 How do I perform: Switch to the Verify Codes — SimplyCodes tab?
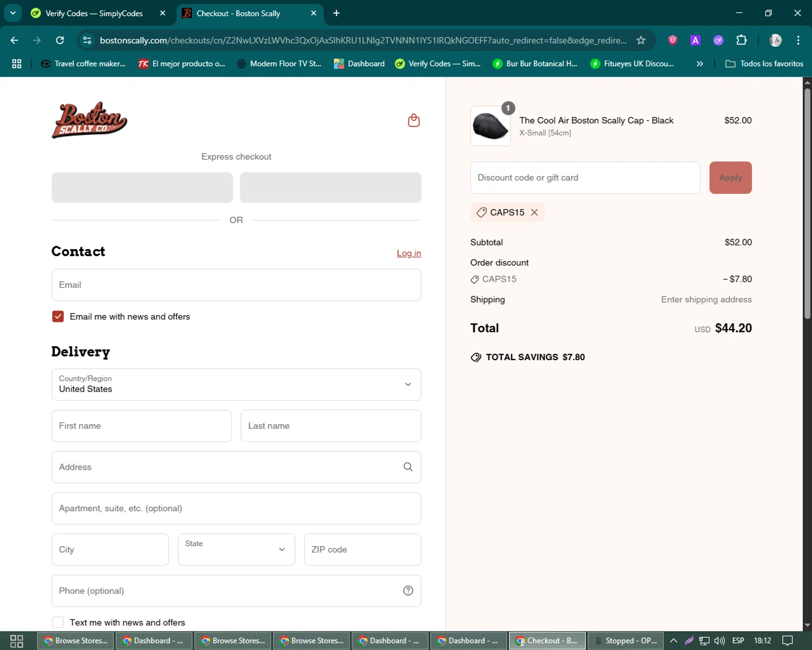pos(94,13)
